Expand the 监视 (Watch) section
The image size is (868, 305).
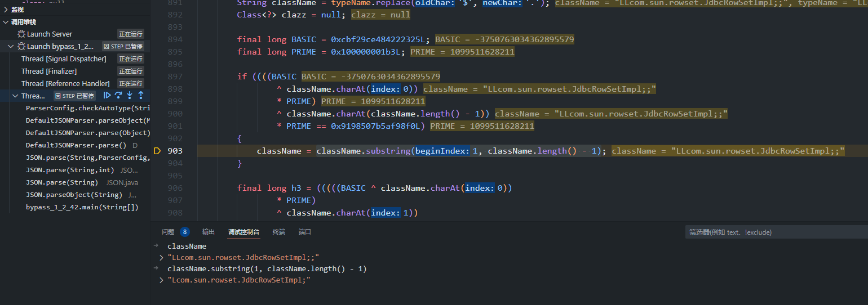tap(6, 10)
